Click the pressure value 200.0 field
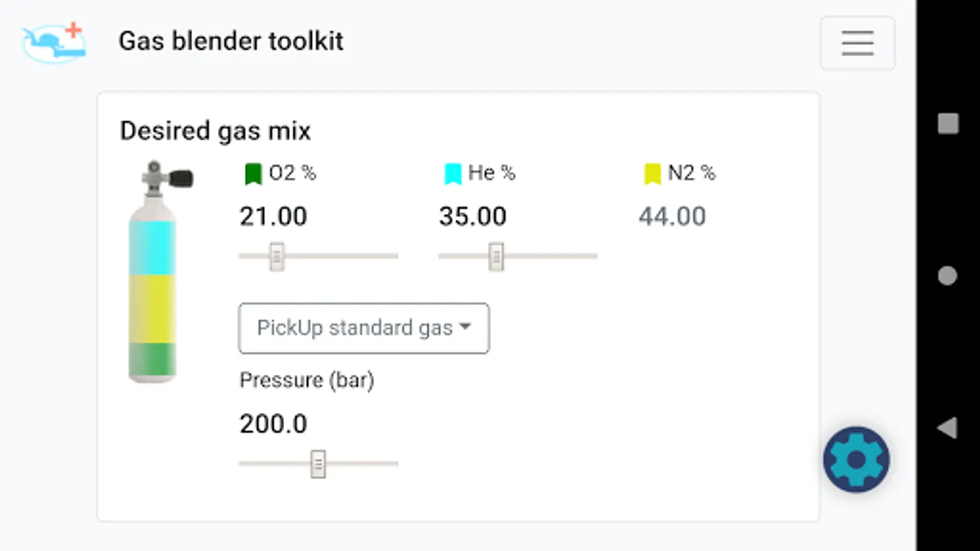The height and width of the screenshot is (551, 980). (273, 424)
